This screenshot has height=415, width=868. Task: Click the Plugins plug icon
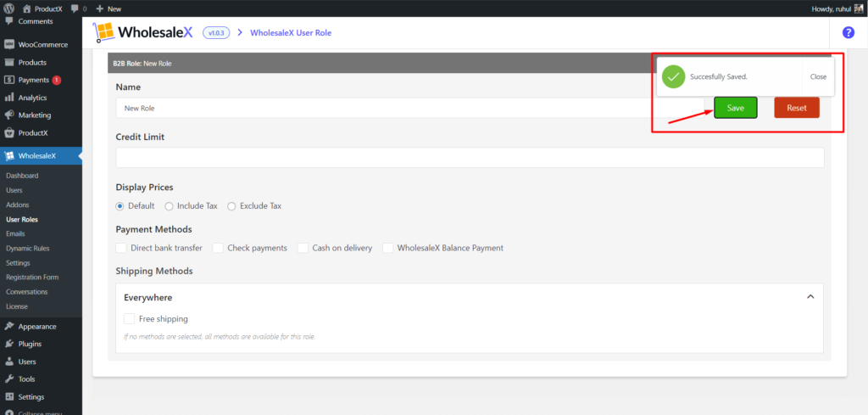point(8,344)
